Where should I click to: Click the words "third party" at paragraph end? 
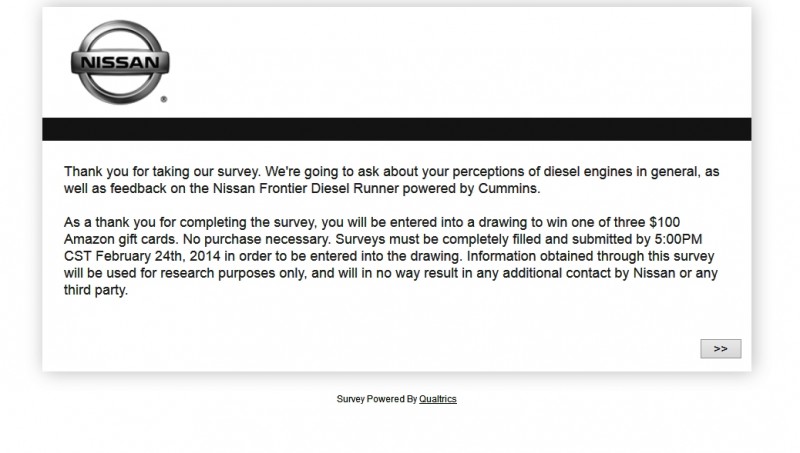tap(94, 290)
